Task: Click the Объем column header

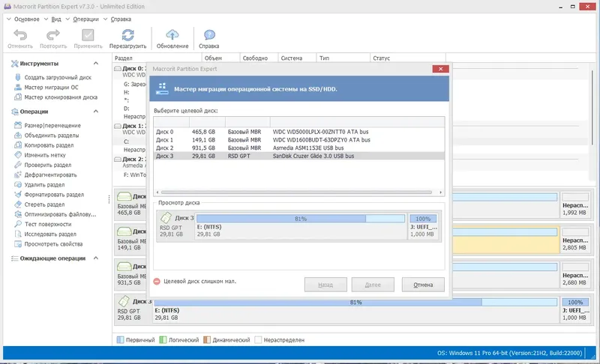Action: tap(220, 58)
